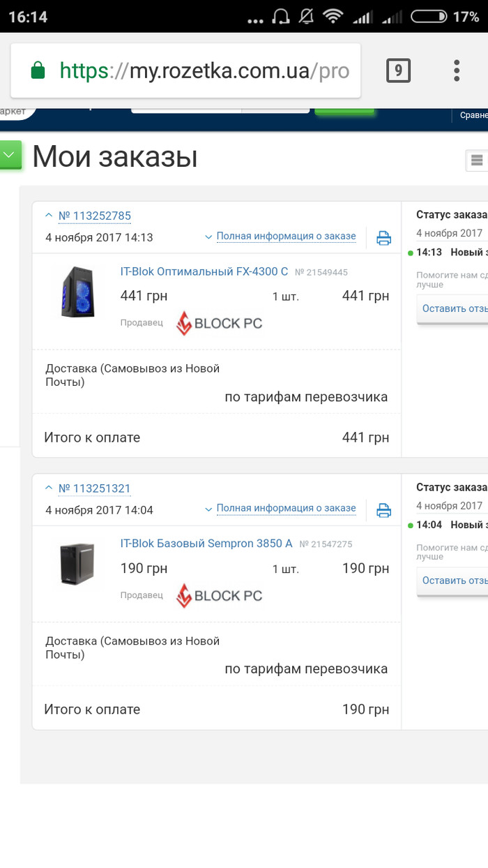This screenshot has height=868, width=488.
Task: Click the BLOCK PC logo in first order
Action: click(219, 323)
